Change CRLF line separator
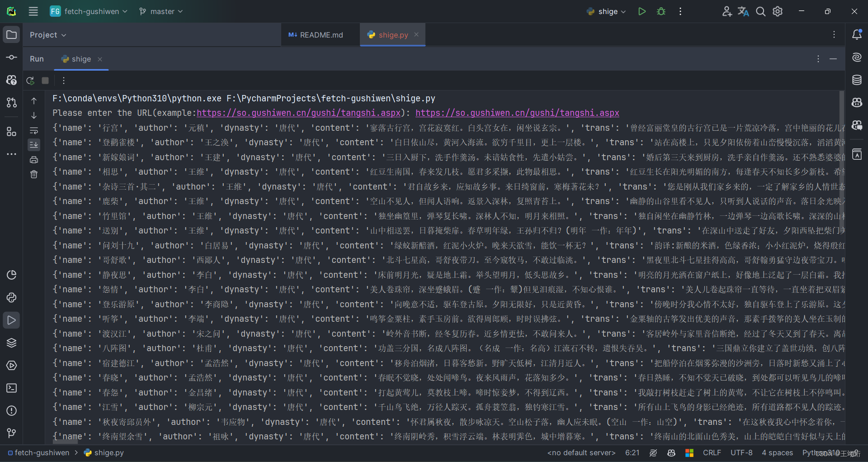This screenshot has width=868, height=462. tap(712, 452)
